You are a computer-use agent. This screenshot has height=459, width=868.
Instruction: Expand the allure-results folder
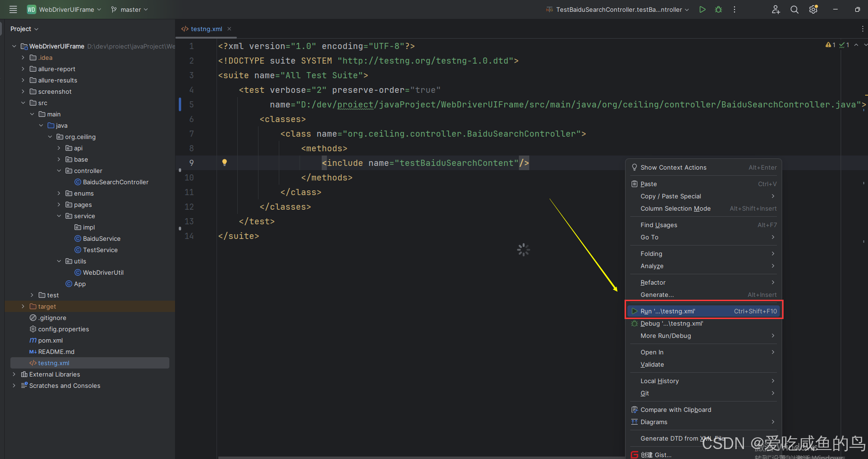[23, 80]
